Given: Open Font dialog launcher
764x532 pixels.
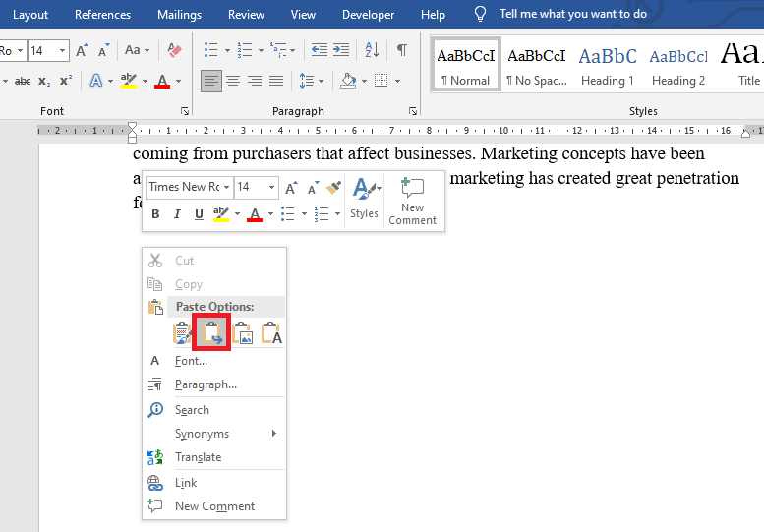Looking at the screenshot, I should pos(185,111).
